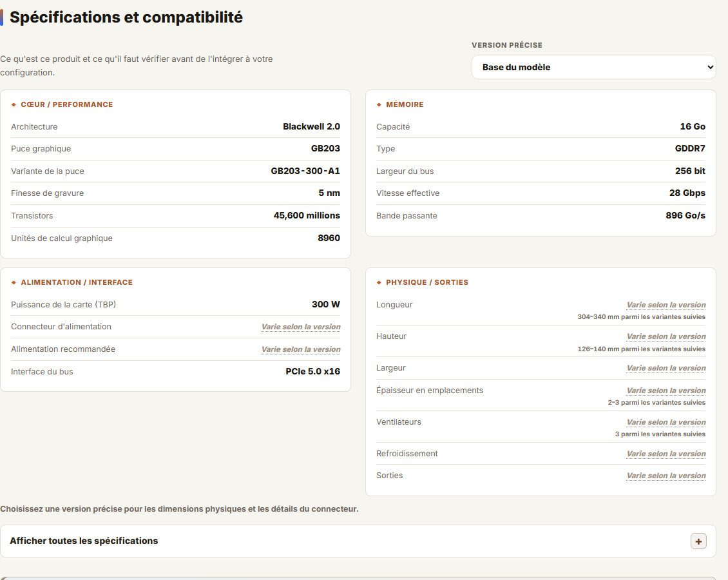
Task: Click the 'VERSION PRÉCISE' field label
Action: pos(507,45)
